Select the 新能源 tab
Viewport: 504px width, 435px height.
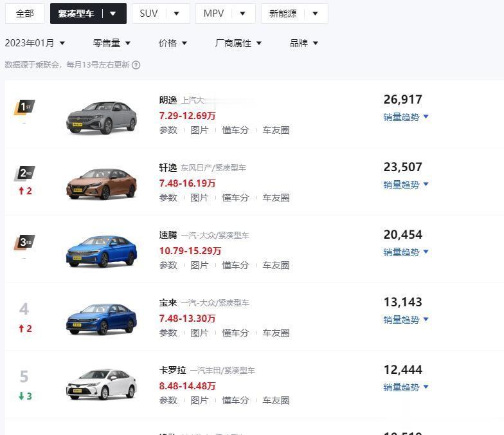294,14
